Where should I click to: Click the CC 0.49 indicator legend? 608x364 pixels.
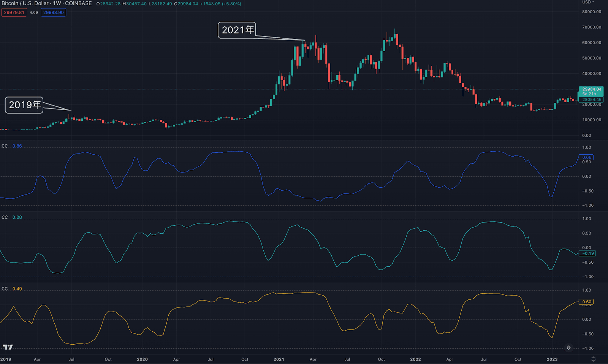(x=12, y=289)
